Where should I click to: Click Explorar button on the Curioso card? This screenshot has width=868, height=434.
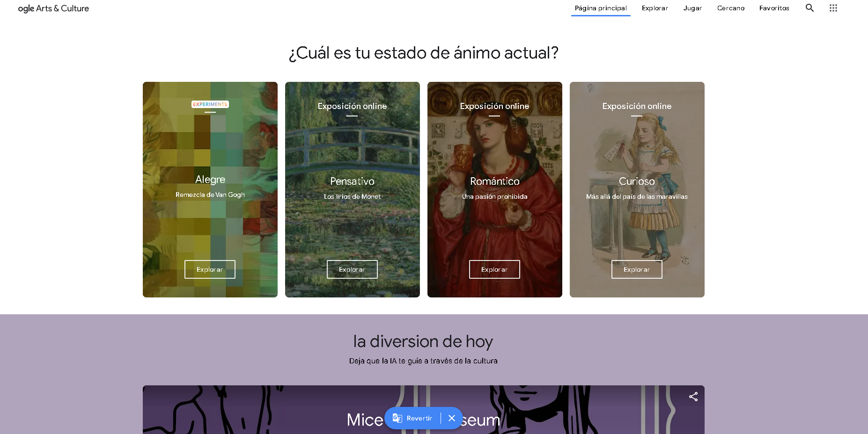637,269
